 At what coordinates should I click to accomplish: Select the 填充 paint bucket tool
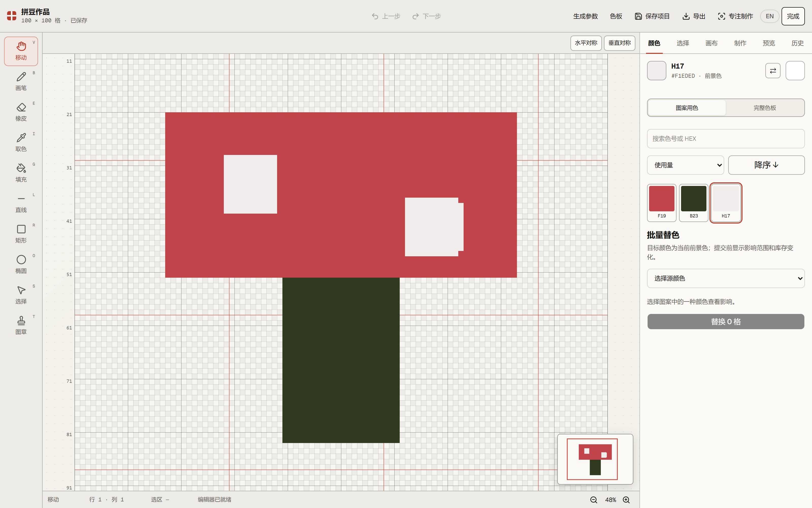(21, 173)
